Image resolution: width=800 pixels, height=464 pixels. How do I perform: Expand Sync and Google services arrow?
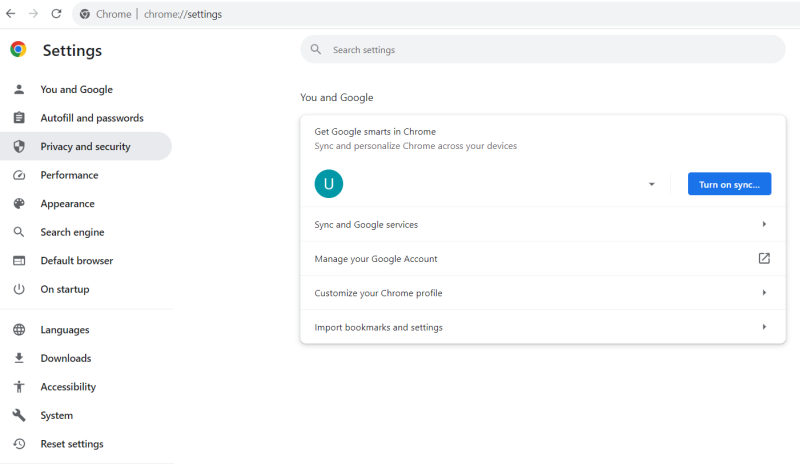click(764, 225)
